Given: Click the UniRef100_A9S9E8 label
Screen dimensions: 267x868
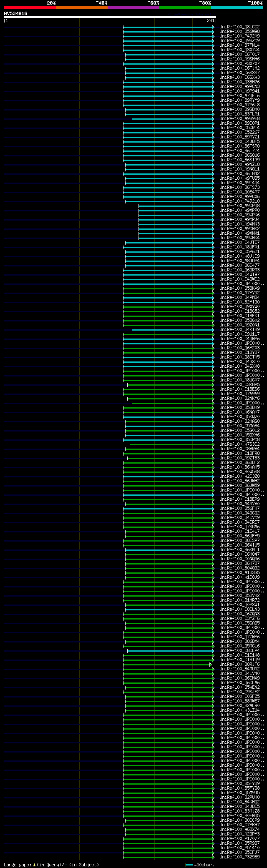Looking at the screenshot, I should point(239,118).
